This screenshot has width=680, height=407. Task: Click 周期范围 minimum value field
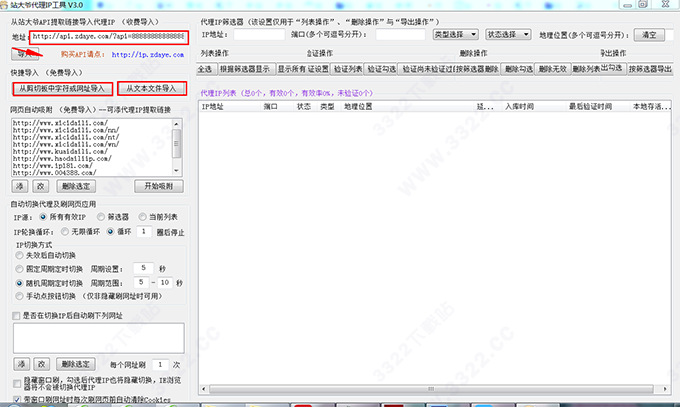(141, 282)
